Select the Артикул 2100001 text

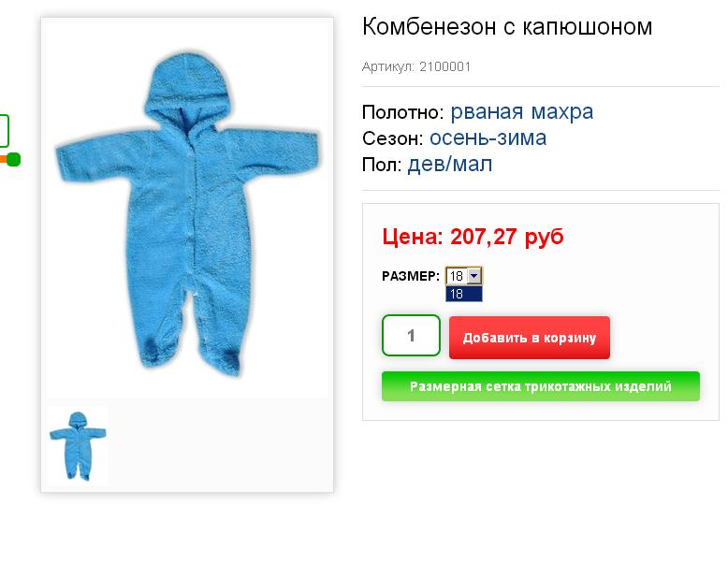[x=416, y=66]
